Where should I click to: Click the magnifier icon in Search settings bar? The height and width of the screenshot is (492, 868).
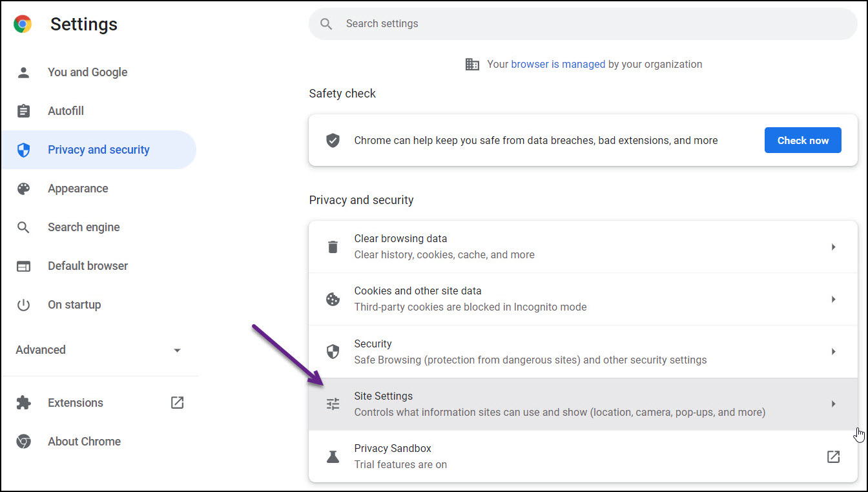(x=327, y=24)
